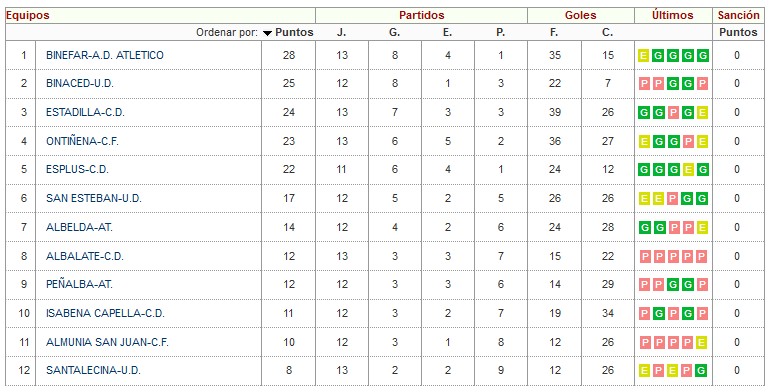Screen dimensions: 771x392
Task: Sort by G. wins column header
Action: tap(394, 32)
